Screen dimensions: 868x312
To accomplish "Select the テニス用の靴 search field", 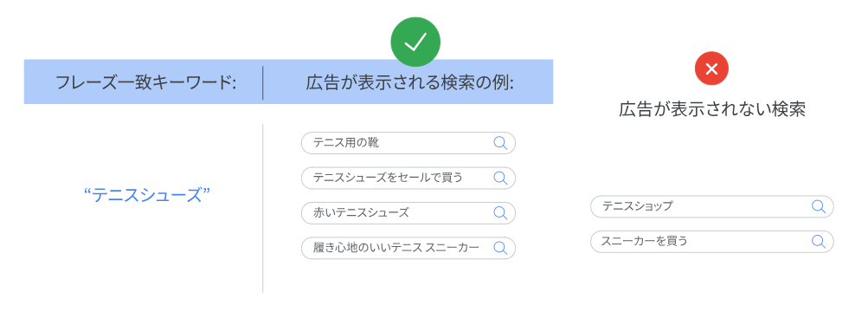I will click(408, 143).
